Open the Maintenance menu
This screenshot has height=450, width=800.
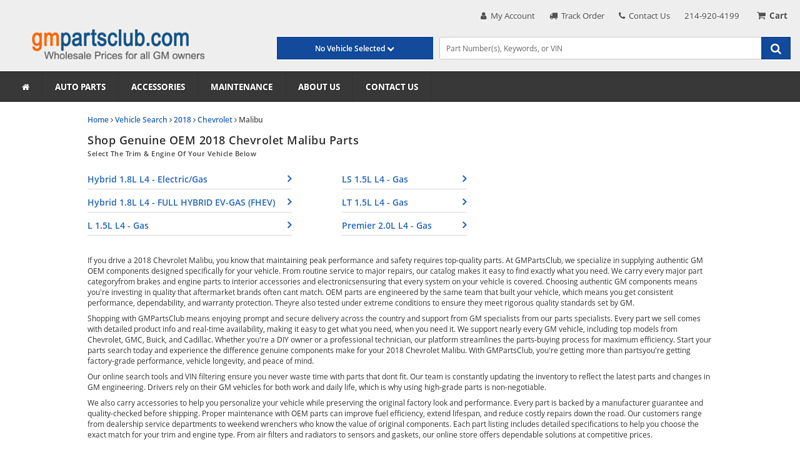[241, 87]
